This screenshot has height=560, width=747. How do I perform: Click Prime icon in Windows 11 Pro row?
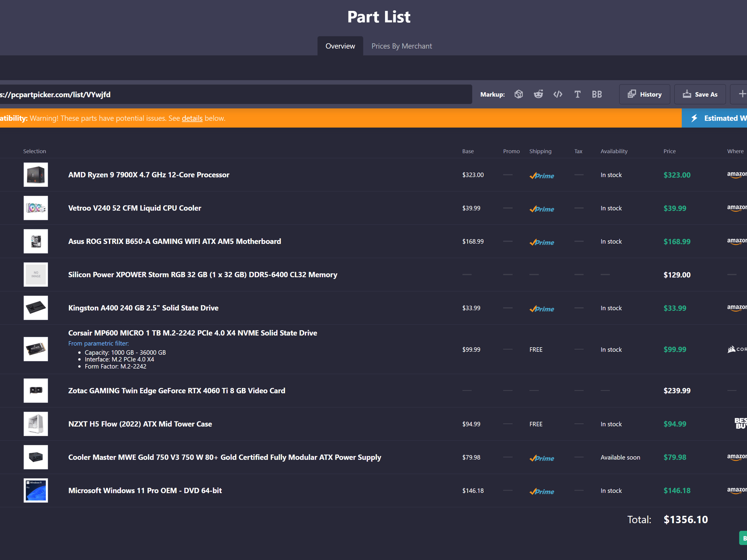[x=542, y=491]
